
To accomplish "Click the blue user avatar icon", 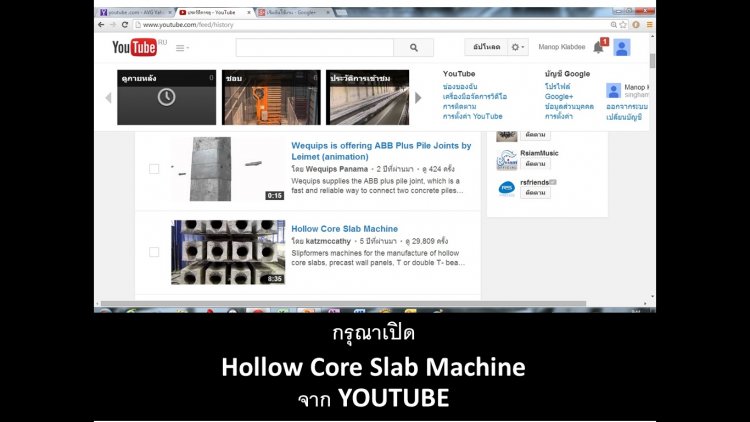I will click(622, 47).
